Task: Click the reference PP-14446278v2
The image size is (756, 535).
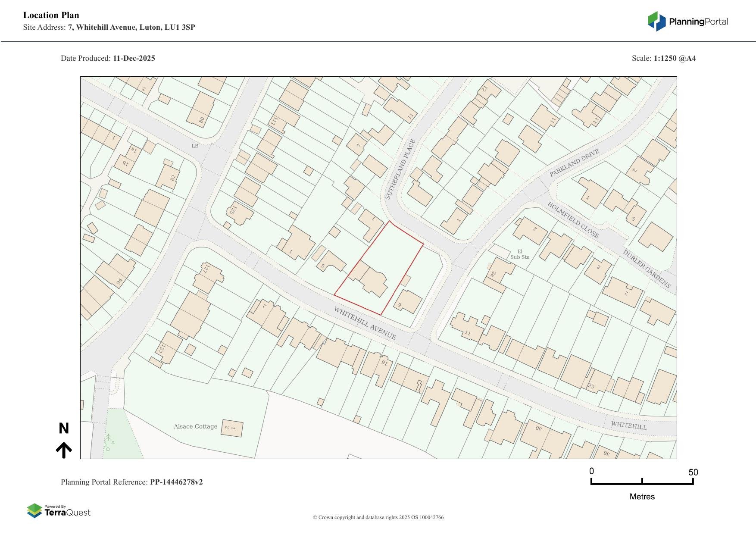Action: [176, 482]
